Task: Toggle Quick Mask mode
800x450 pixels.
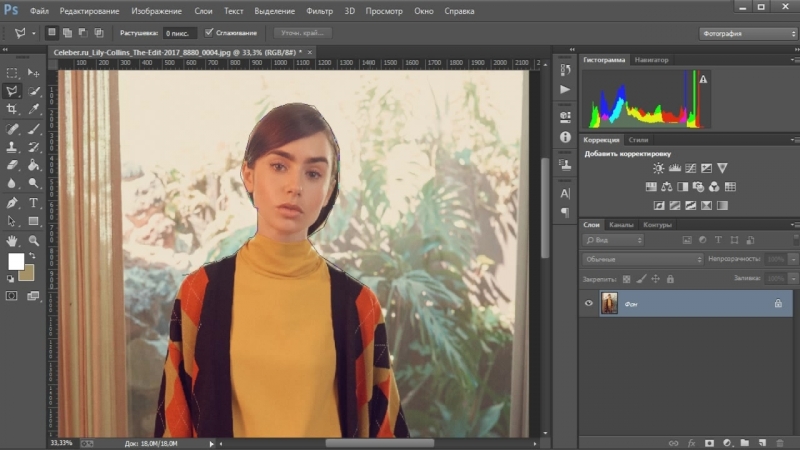Action: click(x=12, y=296)
